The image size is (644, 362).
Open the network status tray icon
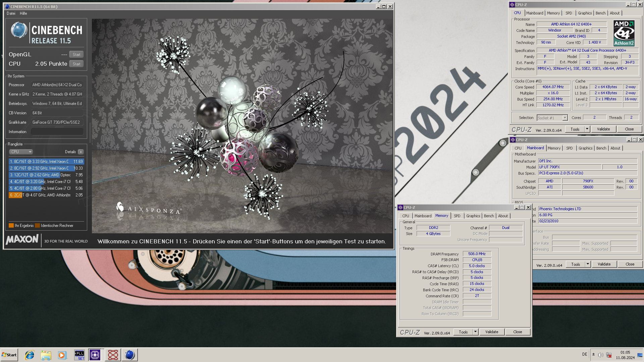click(x=609, y=355)
